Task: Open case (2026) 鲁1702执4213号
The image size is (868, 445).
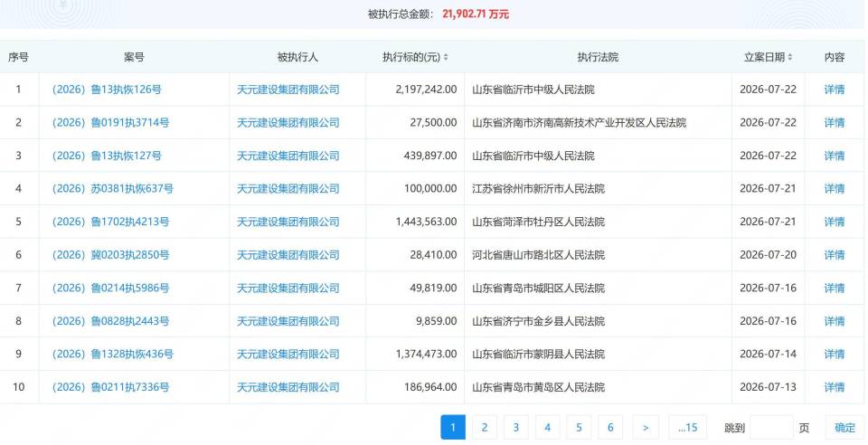Action: click(110, 222)
